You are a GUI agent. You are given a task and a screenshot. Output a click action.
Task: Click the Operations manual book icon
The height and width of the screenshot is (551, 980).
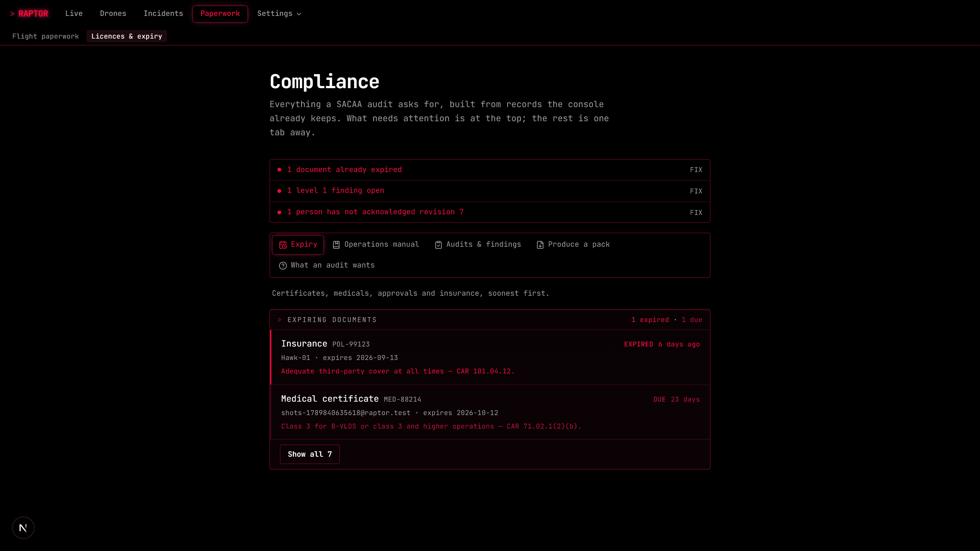point(336,245)
